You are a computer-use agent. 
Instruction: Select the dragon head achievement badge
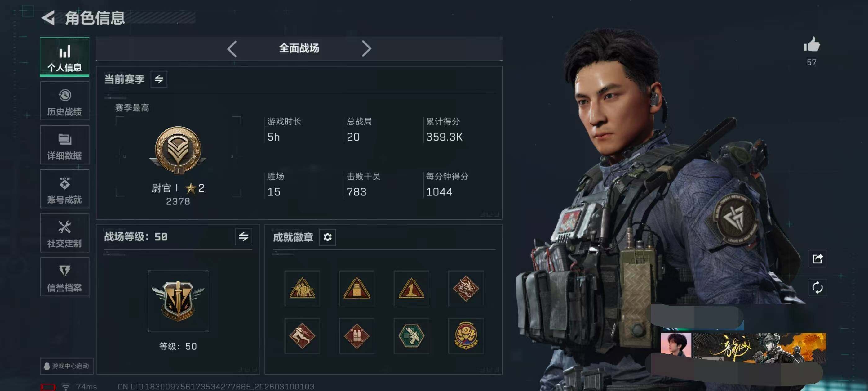466,289
